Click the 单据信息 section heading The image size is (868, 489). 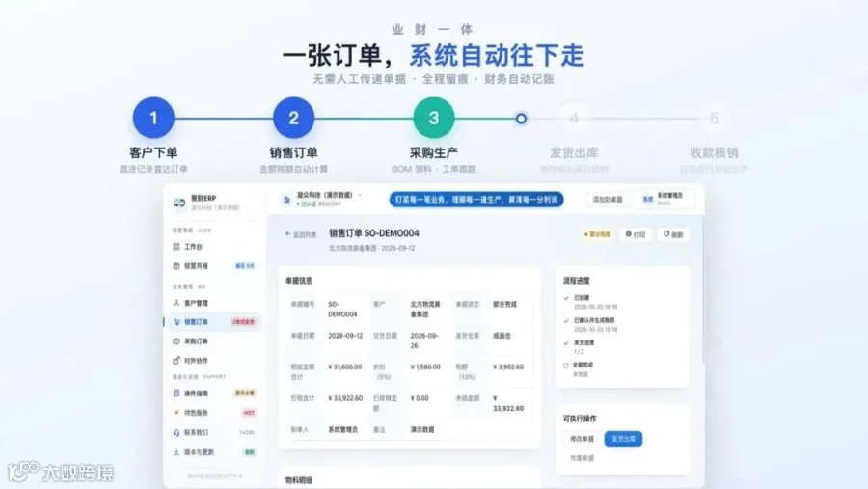click(x=298, y=281)
